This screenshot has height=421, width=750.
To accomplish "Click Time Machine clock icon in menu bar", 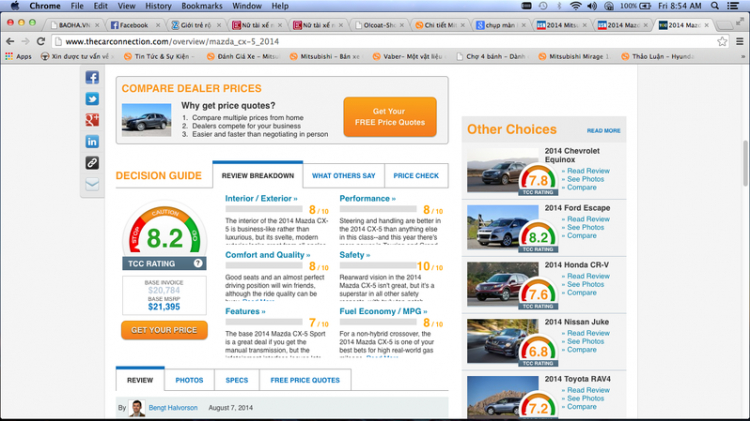I will [x=543, y=6].
